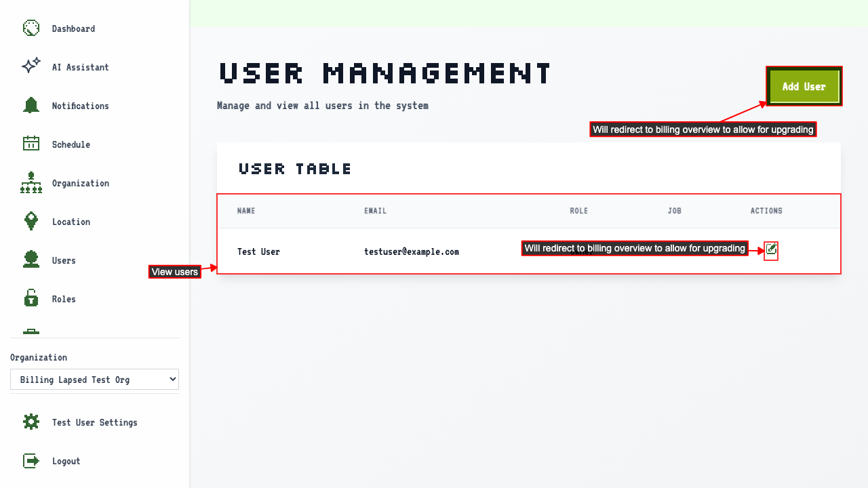The image size is (868, 488).
Task: Open the Organization dropdown selector
Action: coord(94,380)
